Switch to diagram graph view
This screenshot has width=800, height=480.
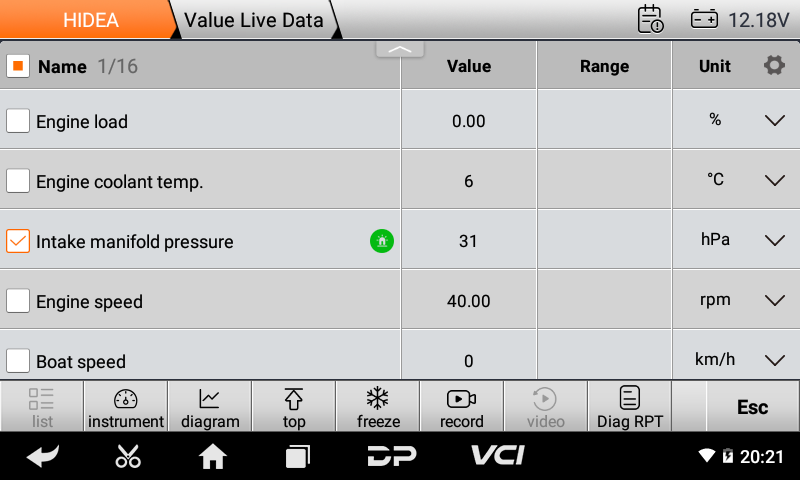[210, 408]
